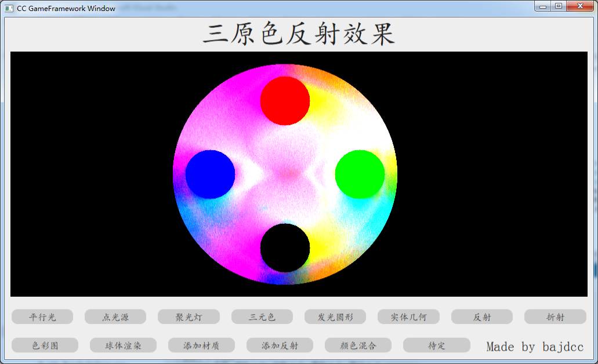Click the 三原色反射效果 title text
Image resolution: width=598 pixels, height=364 pixels.
coord(299,34)
